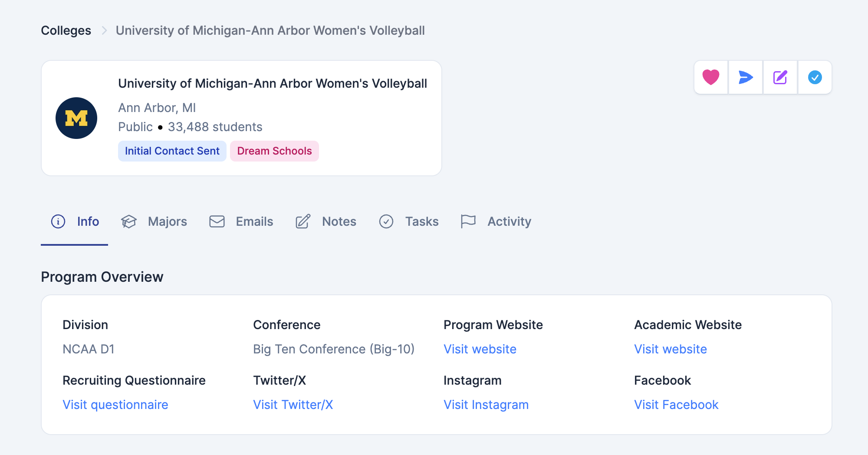This screenshot has height=455, width=868.
Task: Visit the Program Website link
Action: point(480,349)
